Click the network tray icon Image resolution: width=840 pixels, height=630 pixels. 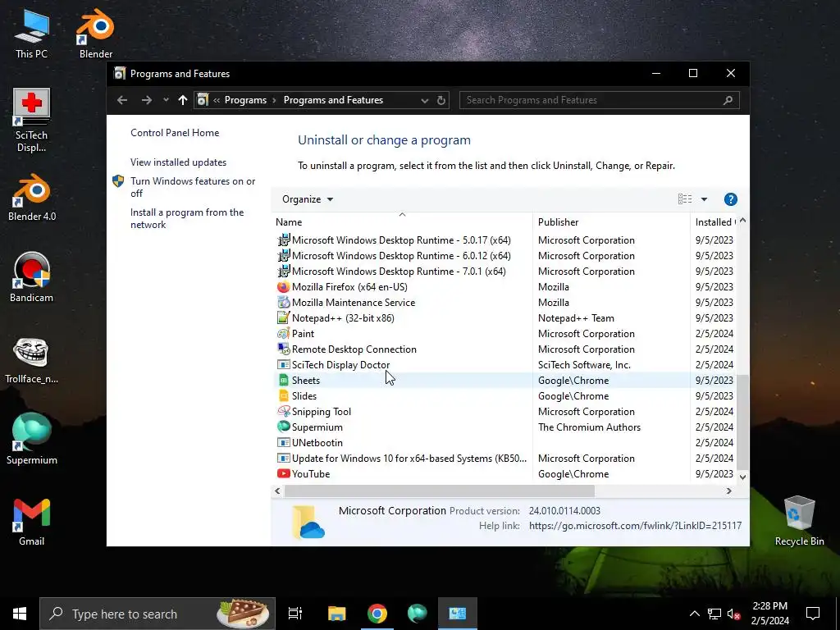tap(714, 614)
